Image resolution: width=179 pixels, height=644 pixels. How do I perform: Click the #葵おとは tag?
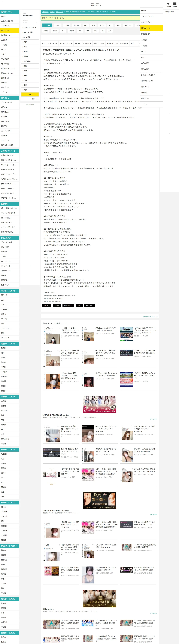[x=46, y=306]
